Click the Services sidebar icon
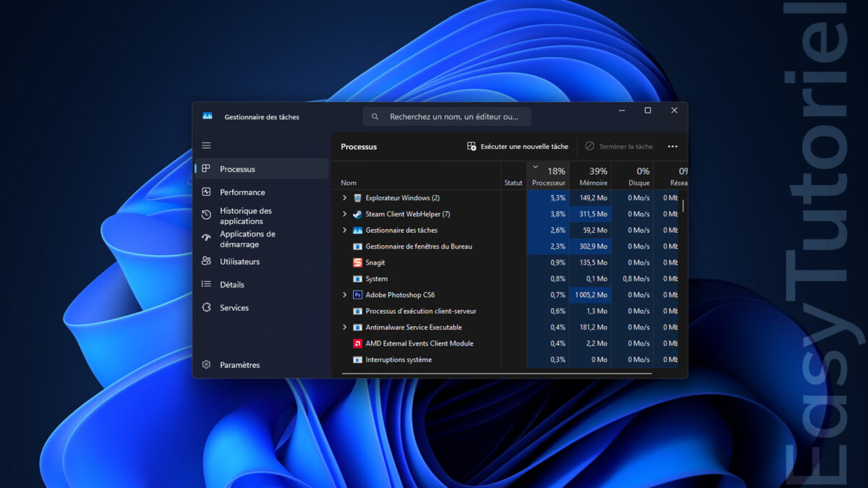This screenshot has width=868, height=488. click(x=206, y=307)
